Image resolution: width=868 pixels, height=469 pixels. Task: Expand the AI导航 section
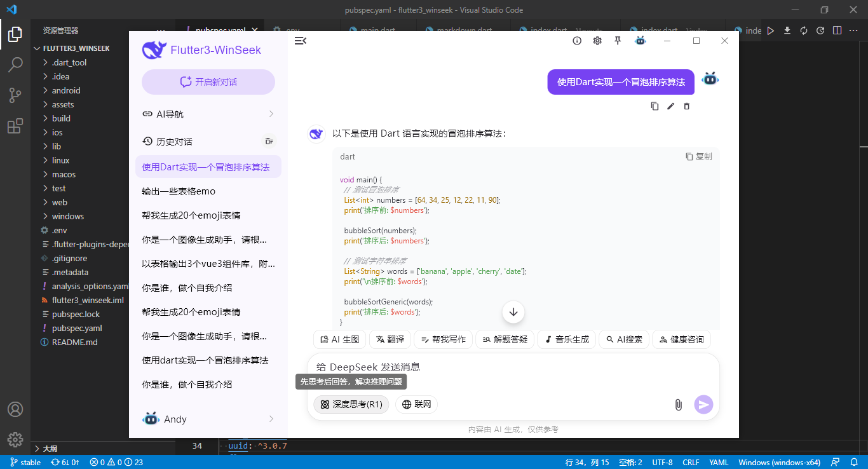pyautogui.click(x=208, y=114)
